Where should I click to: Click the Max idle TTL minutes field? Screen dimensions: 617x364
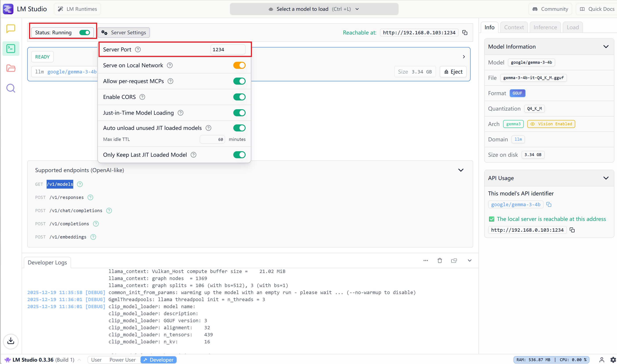point(212,139)
